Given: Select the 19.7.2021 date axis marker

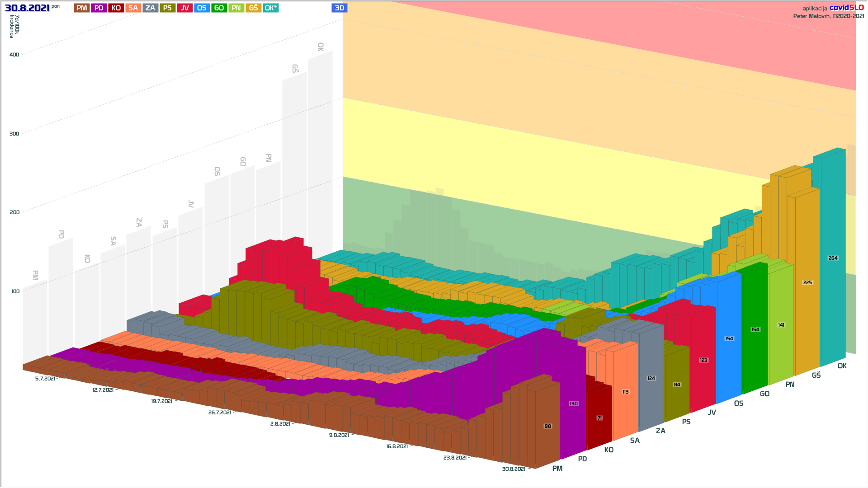Looking at the screenshot, I should (161, 401).
